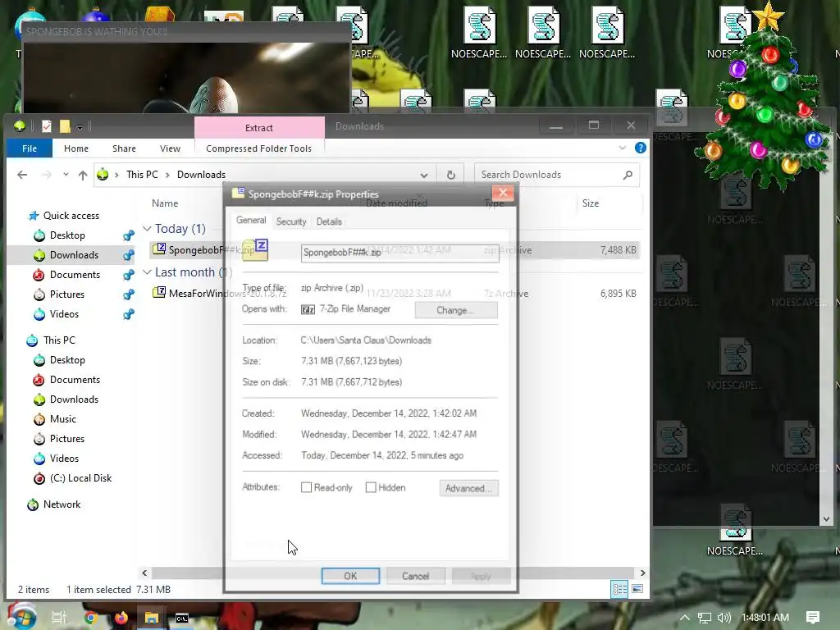Open Desktop under Quick access

pos(67,235)
